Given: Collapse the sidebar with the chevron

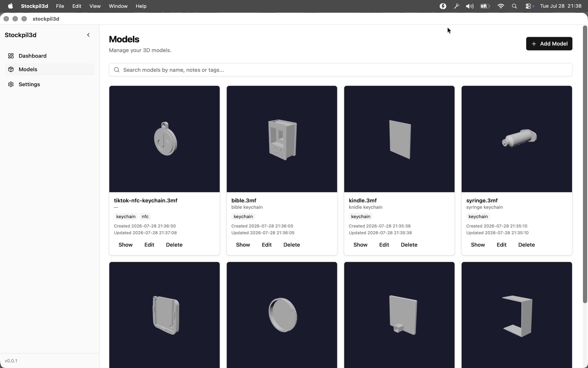Looking at the screenshot, I should click(x=88, y=35).
